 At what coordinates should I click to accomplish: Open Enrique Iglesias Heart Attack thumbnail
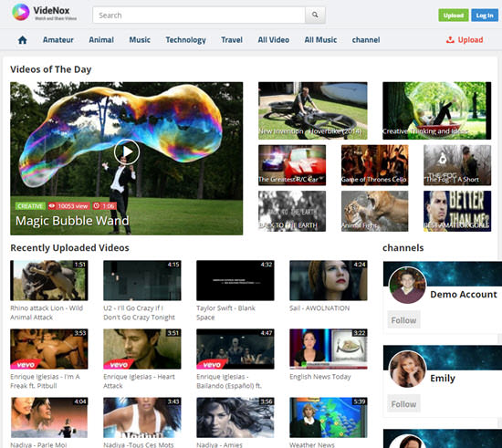click(142, 349)
